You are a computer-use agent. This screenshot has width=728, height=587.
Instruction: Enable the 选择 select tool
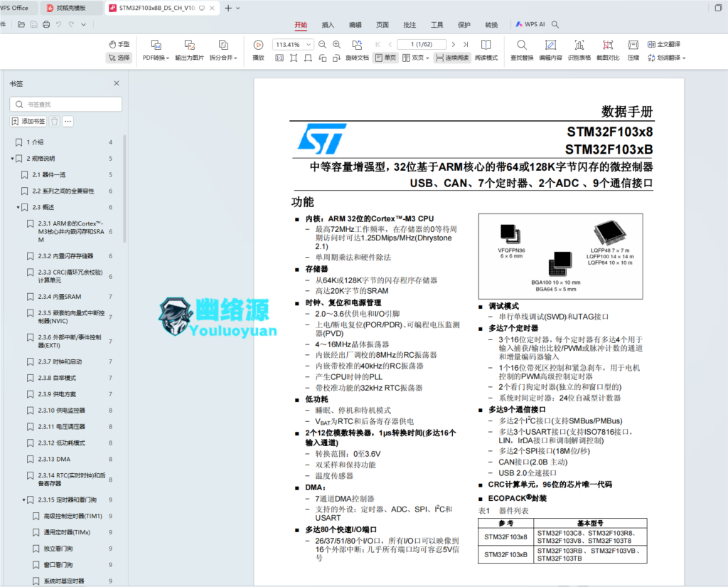119,58
